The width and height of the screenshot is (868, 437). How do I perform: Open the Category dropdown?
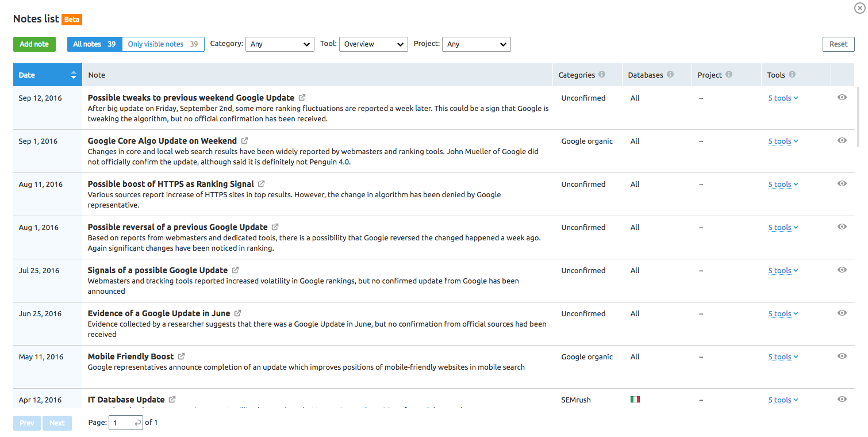coord(280,44)
